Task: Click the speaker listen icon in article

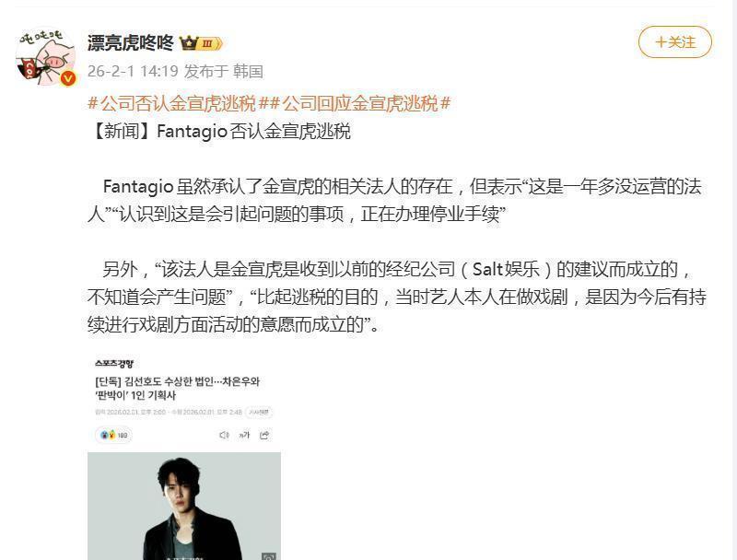Action: pyautogui.click(x=224, y=435)
